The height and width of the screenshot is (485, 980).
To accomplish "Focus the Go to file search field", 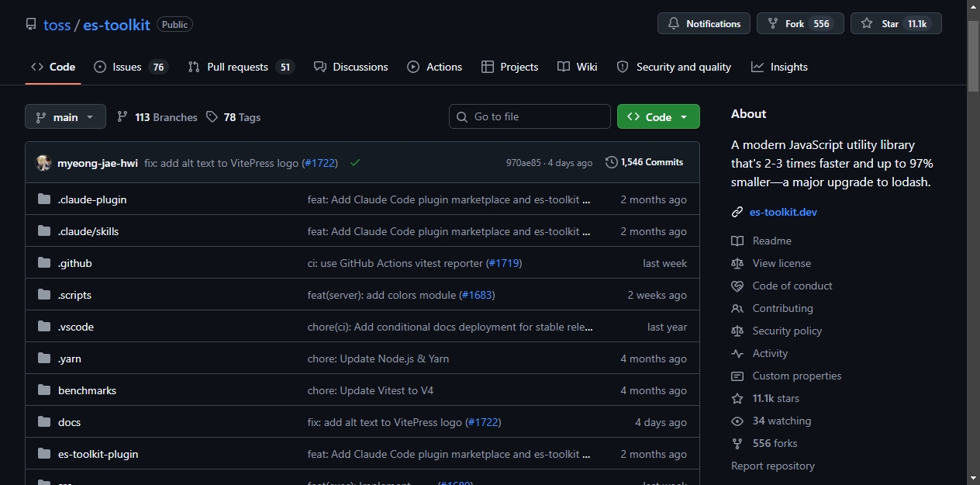I will (x=530, y=116).
